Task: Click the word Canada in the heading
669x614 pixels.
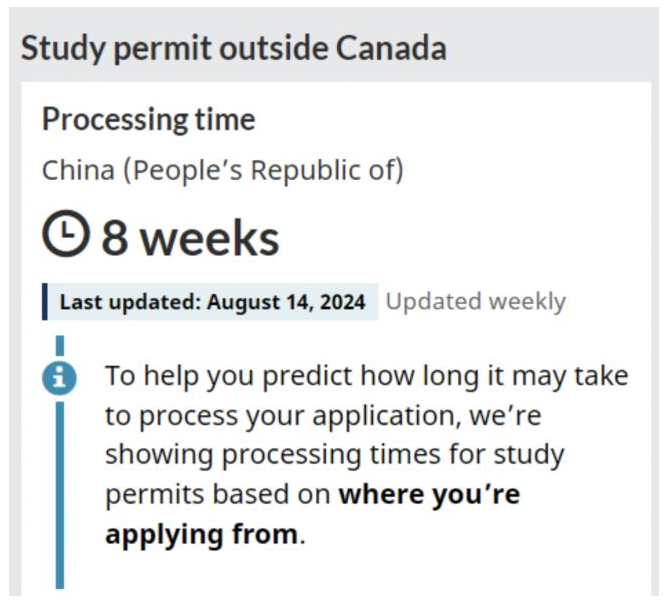Action: click(x=391, y=48)
